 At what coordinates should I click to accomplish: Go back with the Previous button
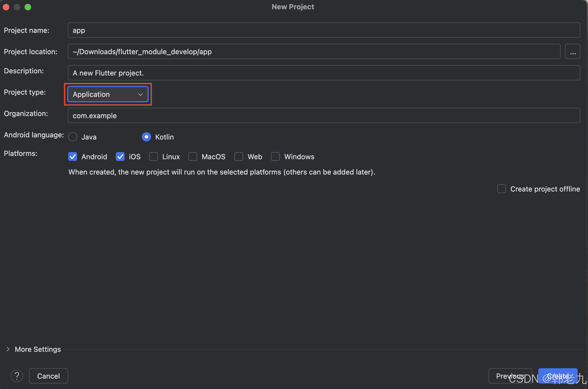point(510,376)
